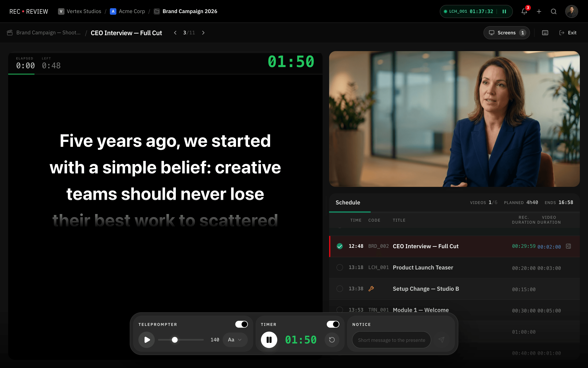Viewport: 588px width, 368px height.
Task: Open search with the magnifier icon
Action: tap(553, 11)
